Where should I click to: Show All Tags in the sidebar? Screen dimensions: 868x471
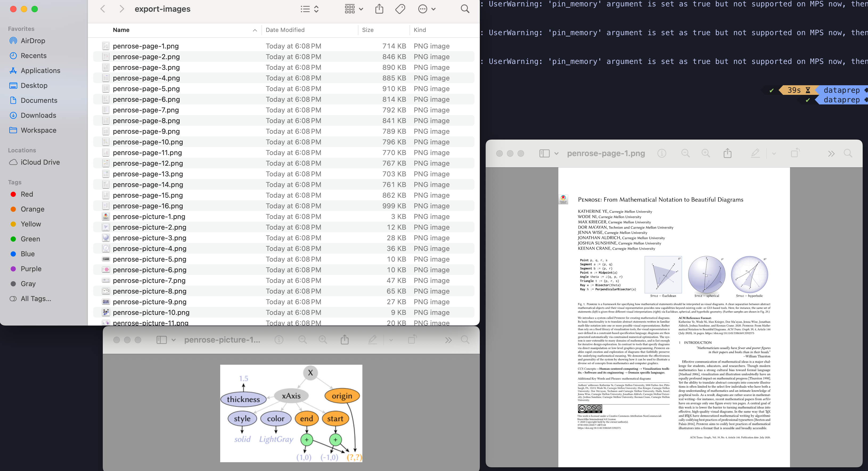tap(36, 299)
